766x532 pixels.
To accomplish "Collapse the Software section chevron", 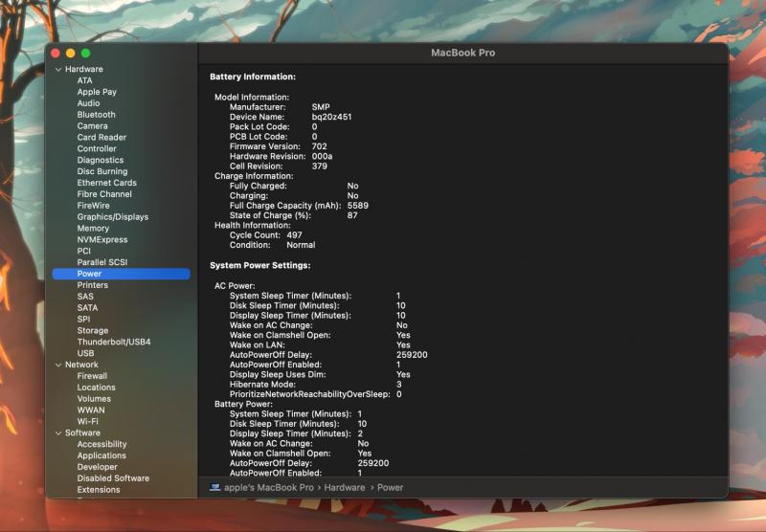I will (57, 432).
